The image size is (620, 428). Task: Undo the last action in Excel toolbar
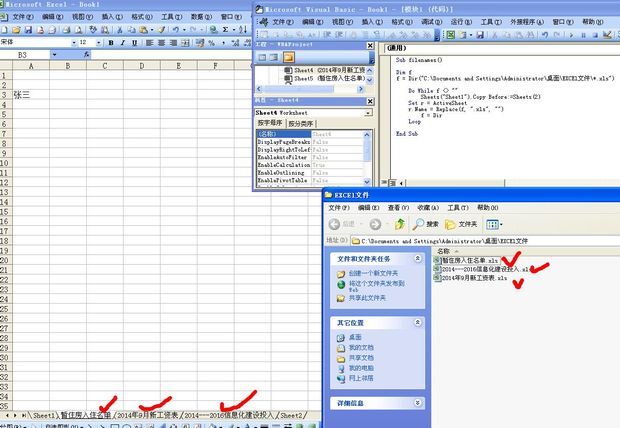[x=176, y=30]
